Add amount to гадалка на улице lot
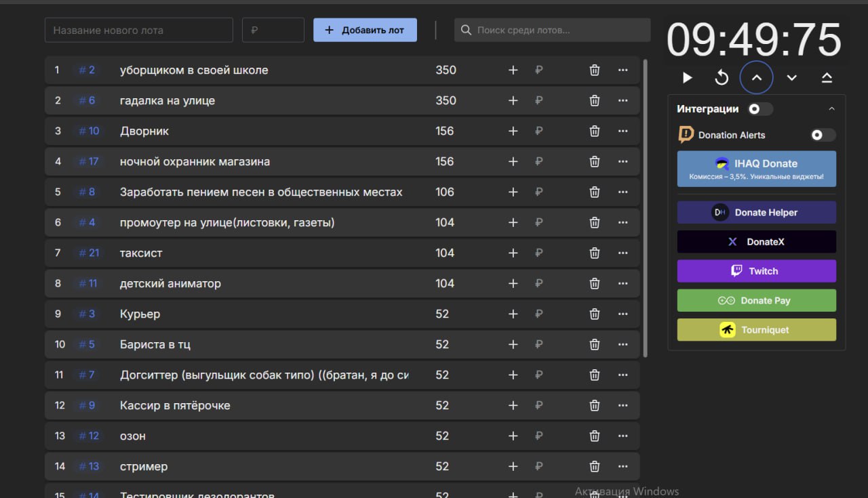The image size is (868, 498). pos(513,100)
